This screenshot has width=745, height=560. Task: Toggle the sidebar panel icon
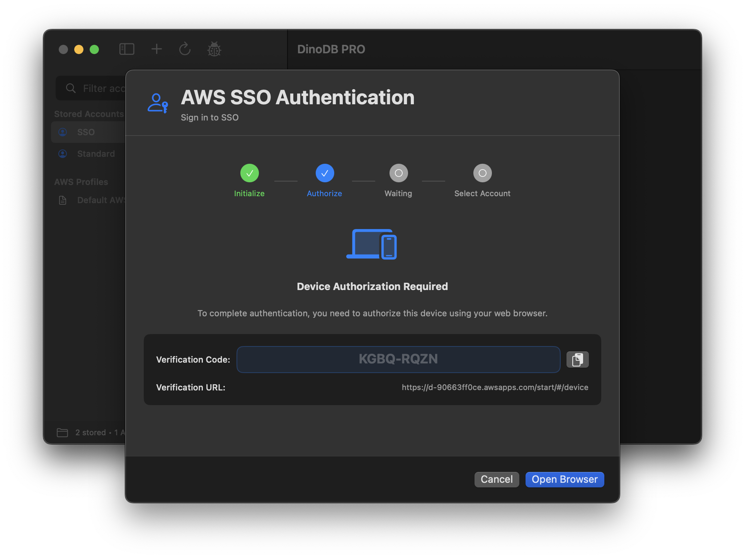[127, 49]
